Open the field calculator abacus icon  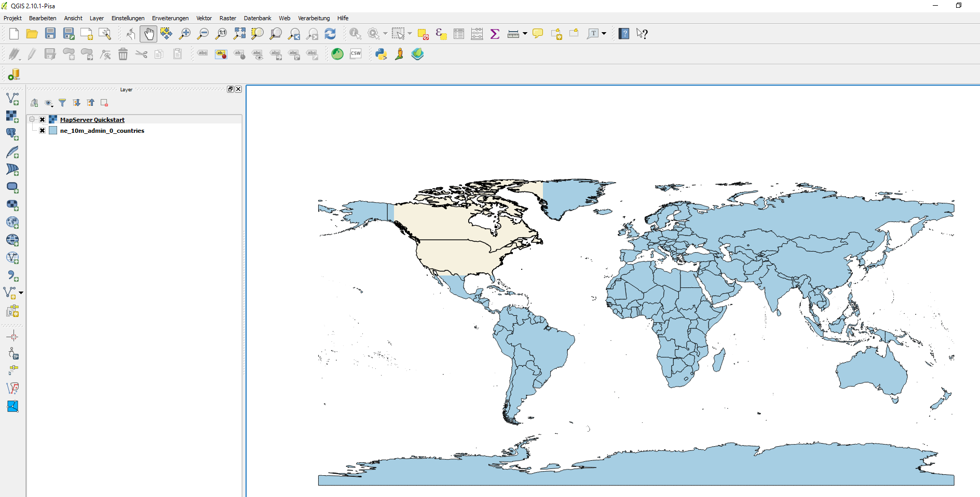point(477,34)
